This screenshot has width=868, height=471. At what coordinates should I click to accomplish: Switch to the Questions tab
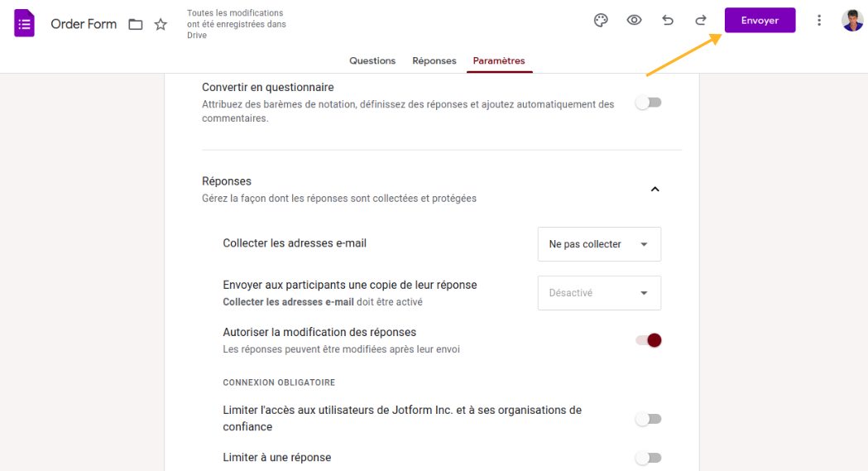pos(372,60)
